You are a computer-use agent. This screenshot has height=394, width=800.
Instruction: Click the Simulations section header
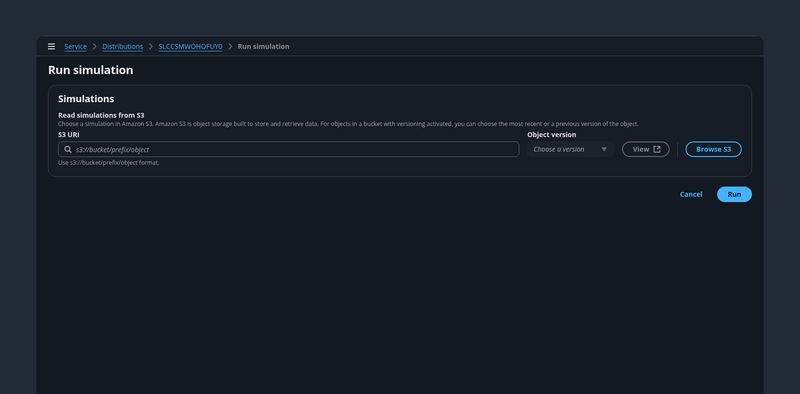(x=86, y=99)
